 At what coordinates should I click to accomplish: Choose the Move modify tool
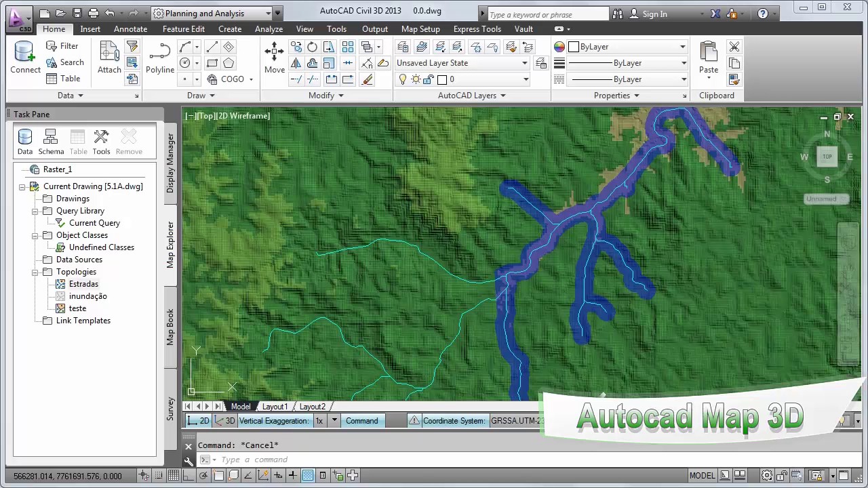(x=275, y=58)
